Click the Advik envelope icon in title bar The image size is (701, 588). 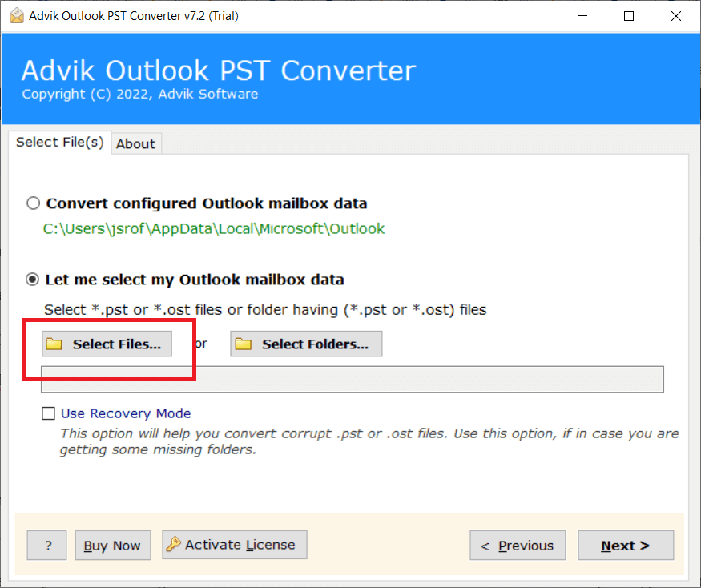pyautogui.click(x=16, y=16)
